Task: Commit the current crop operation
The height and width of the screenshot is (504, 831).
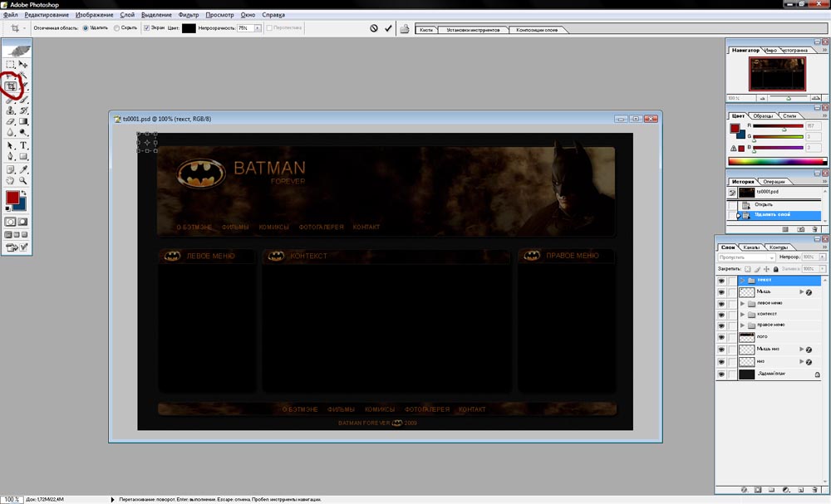Action: [388, 28]
